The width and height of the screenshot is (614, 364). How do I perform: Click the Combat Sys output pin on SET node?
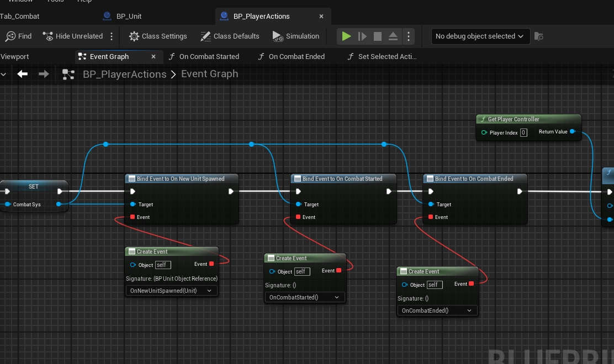click(x=59, y=204)
